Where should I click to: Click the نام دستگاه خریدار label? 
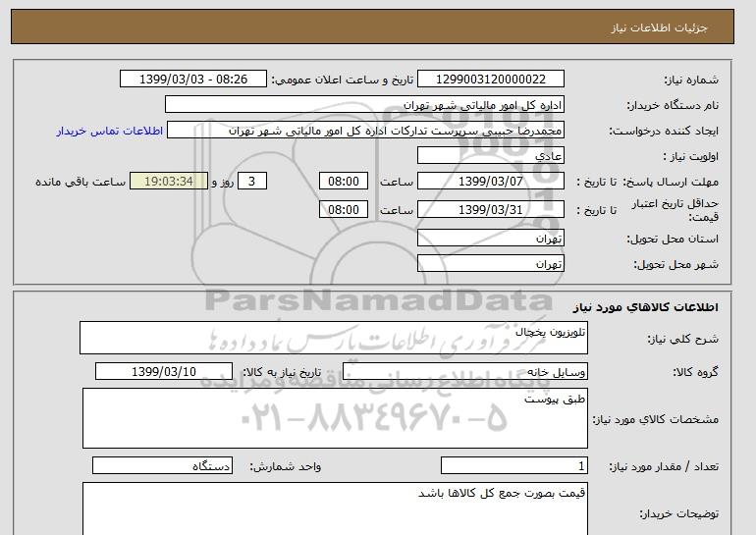673,105
